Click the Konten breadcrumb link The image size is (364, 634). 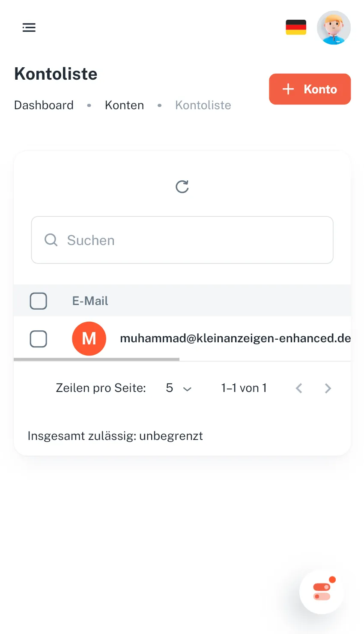point(124,105)
